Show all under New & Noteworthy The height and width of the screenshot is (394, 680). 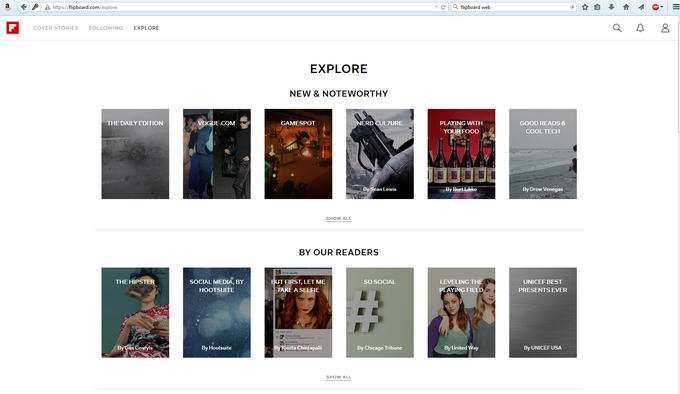click(x=339, y=218)
